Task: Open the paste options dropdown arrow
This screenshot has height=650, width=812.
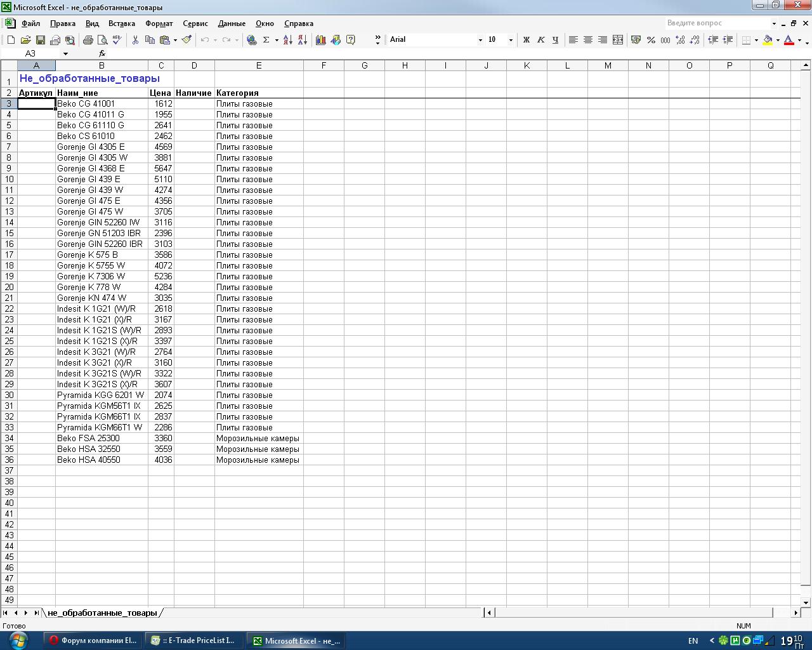Action: [x=175, y=40]
